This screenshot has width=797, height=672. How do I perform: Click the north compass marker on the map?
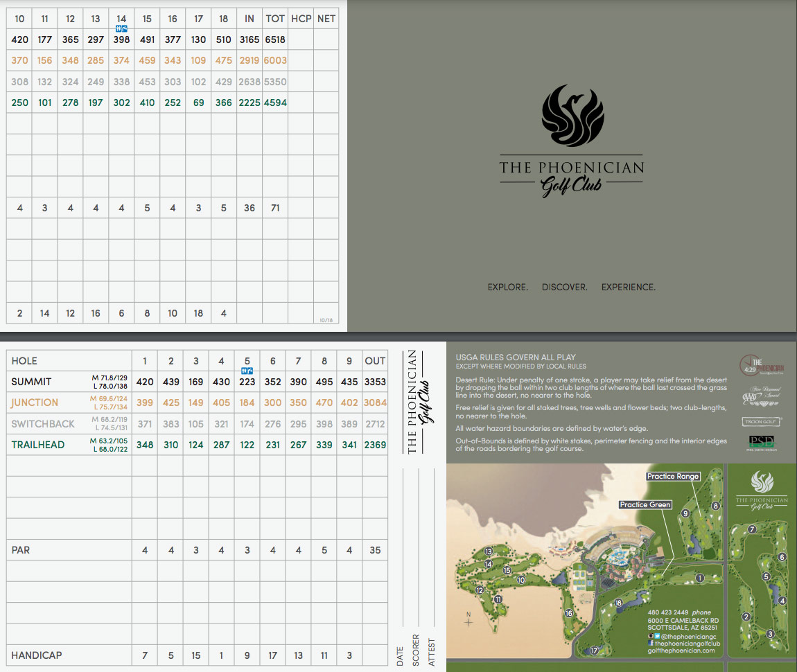point(468,619)
